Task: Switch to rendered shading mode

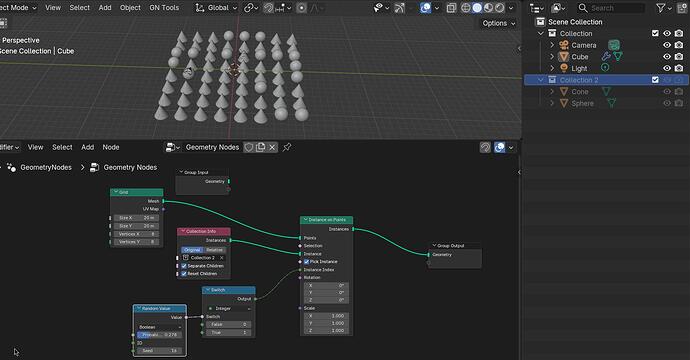Action: pyautogui.click(x=500, y=8)
